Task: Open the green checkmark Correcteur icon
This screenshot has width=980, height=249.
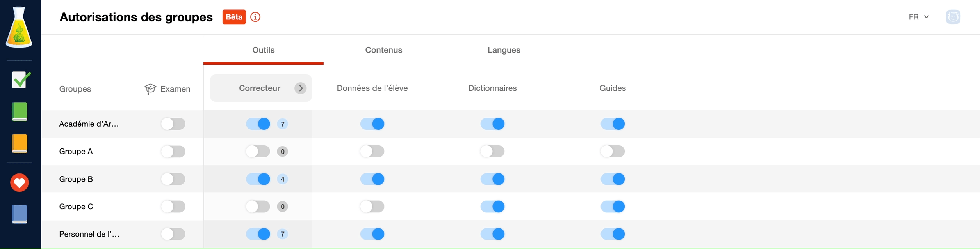Action: pyautogui.click(x=20, y=79)
